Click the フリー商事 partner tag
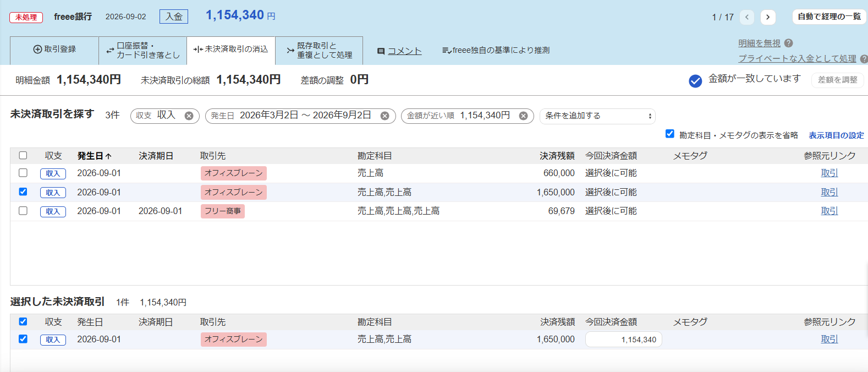Screen dimensions: 868x372 tap(223, 211)
